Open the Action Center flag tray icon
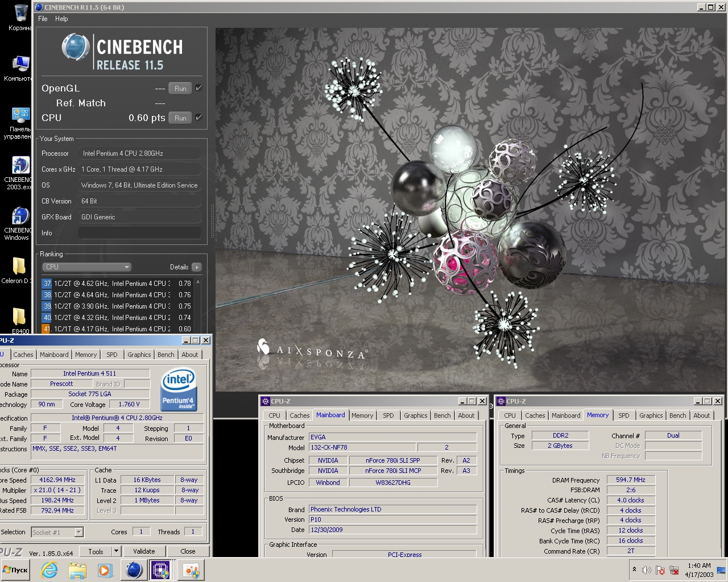The image size is (728, 582). click(660, 570)
